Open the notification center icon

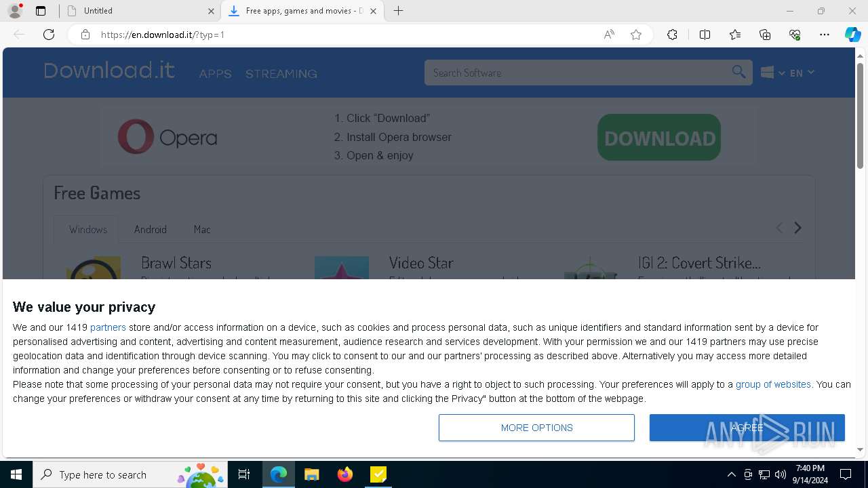coord(846,474)
